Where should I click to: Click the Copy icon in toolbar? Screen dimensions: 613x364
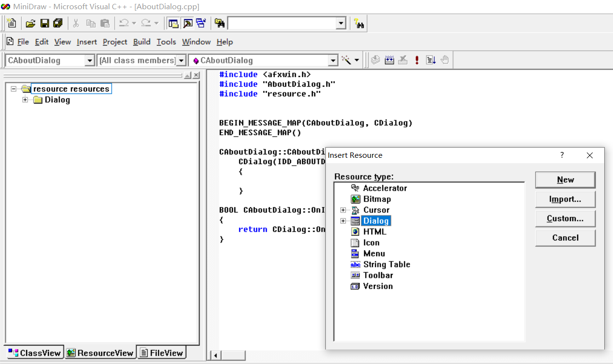point(91,23)
